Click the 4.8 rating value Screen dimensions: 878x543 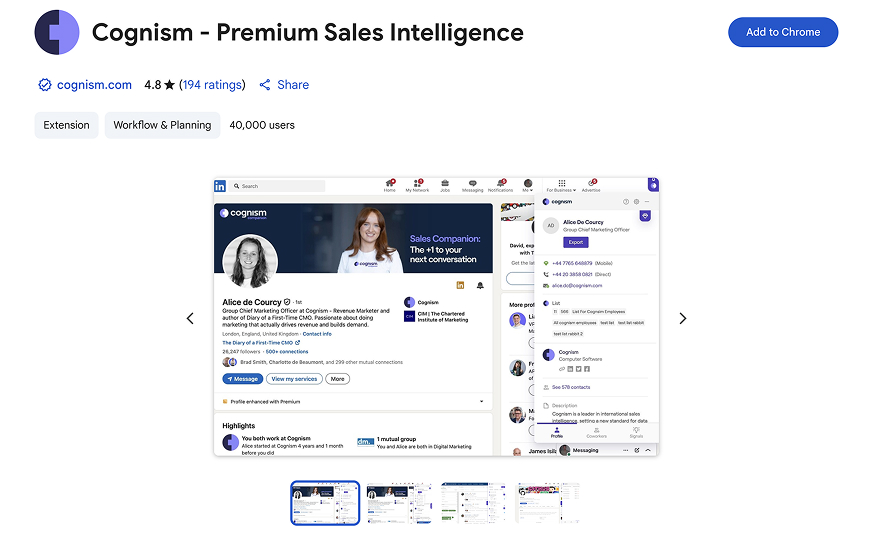pos(152,85)
